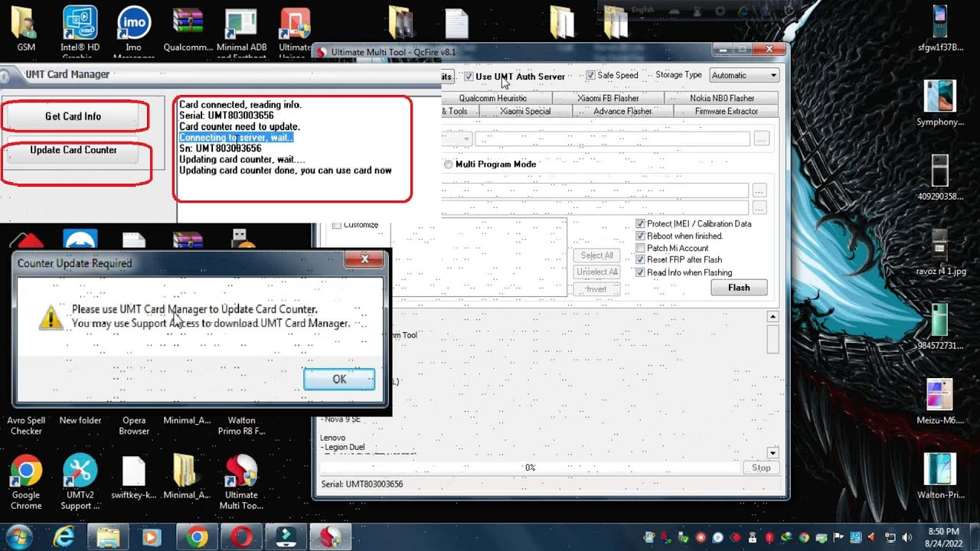Image resolution: width=980 pixels, height=551 pixels.
Task: Open the Qualcomm archive on the desktop
Action: [188, 29]
